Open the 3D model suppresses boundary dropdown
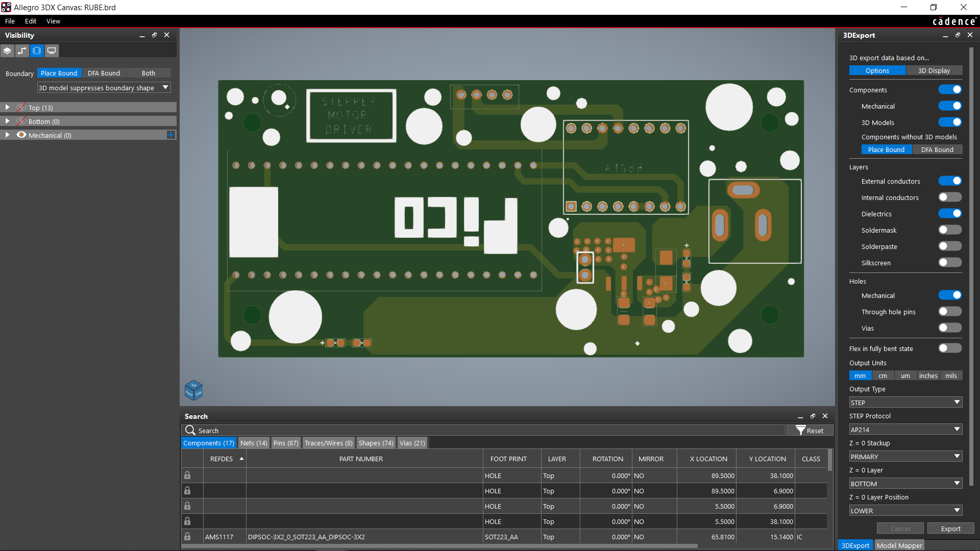 [104, 88]
